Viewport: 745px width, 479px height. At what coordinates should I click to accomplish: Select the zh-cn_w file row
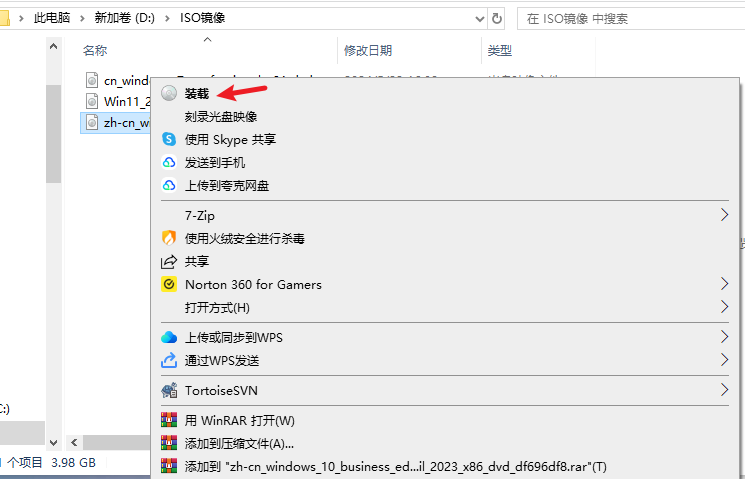tap(115, 123)
